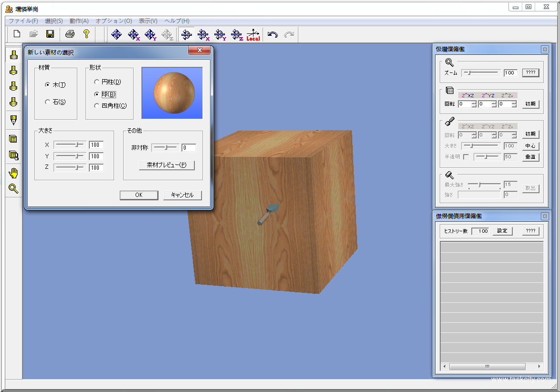Click the 設定 button beside history count
Image resolution: width=560 pixels, height=392 pixels.
tap(502, 231)
